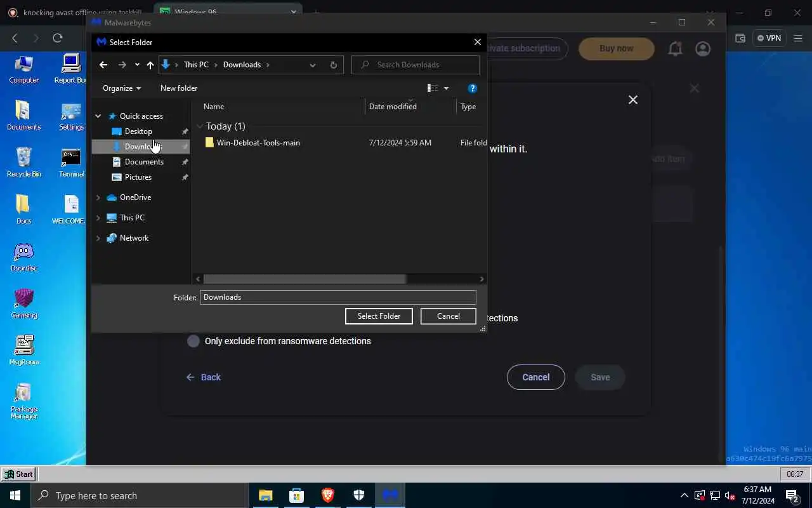Click the taskbar search box

pyautogui.click(x=139, y=495)
